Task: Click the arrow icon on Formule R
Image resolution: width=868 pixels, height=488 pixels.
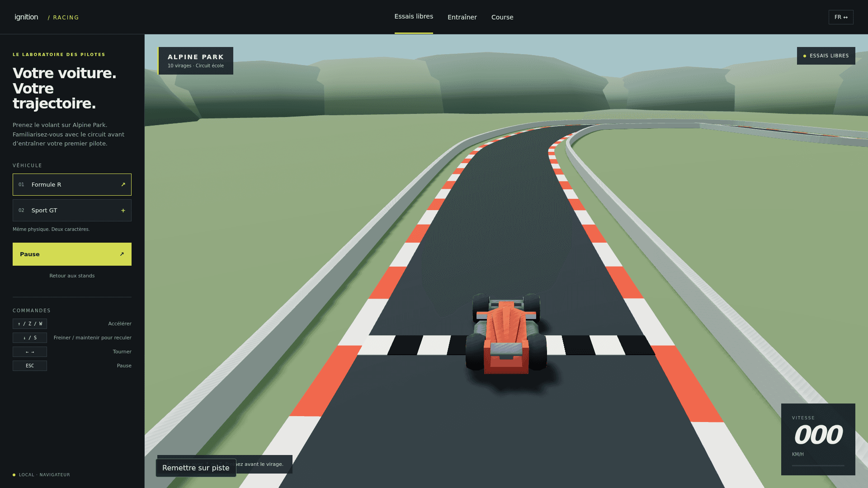Action: pos(123,184)
